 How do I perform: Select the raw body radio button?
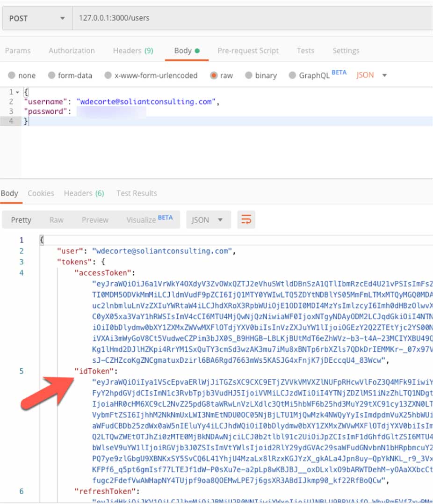[x=214, y=75]
